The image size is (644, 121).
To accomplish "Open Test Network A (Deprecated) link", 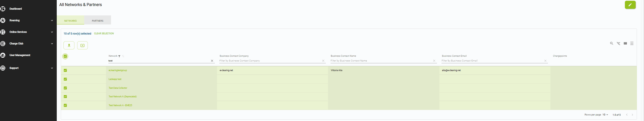I will point(122,97).
